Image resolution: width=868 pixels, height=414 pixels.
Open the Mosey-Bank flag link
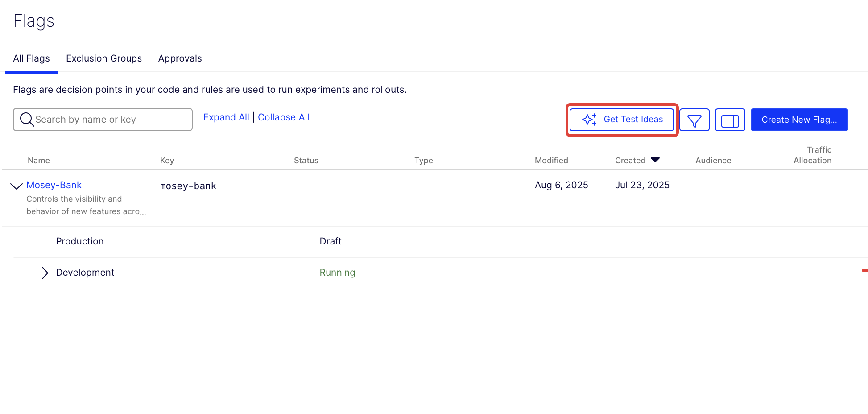click(54, 185)
